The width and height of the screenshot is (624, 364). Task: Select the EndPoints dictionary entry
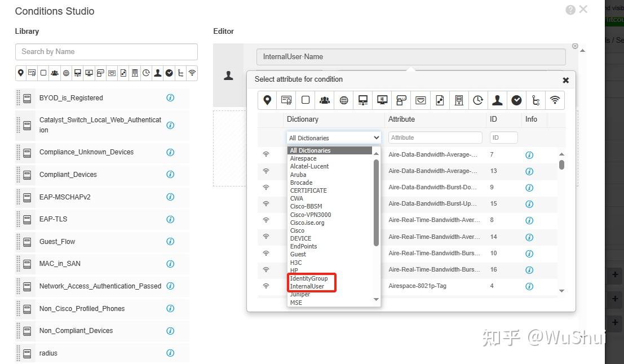pyautogui.click(x=304, y=246)
